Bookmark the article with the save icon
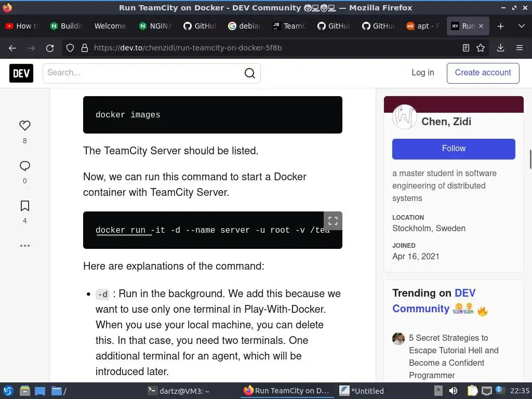 coord(25,206)
